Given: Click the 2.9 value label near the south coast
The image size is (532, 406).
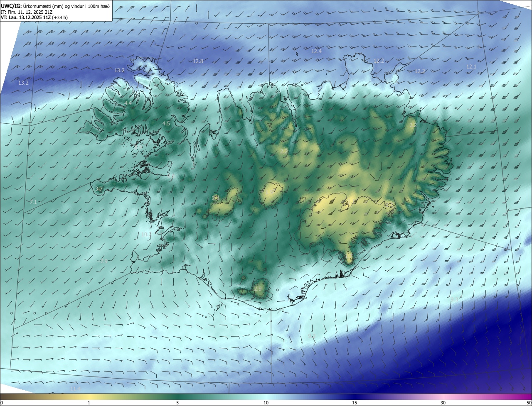Looking at the screenshot, I should click(258, 289).
